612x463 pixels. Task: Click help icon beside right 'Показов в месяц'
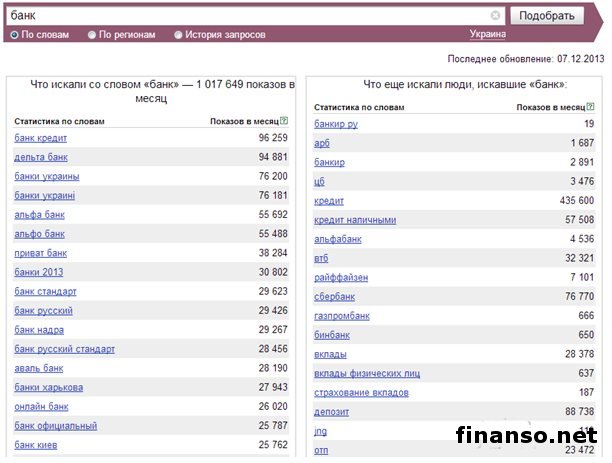(591, 106)
